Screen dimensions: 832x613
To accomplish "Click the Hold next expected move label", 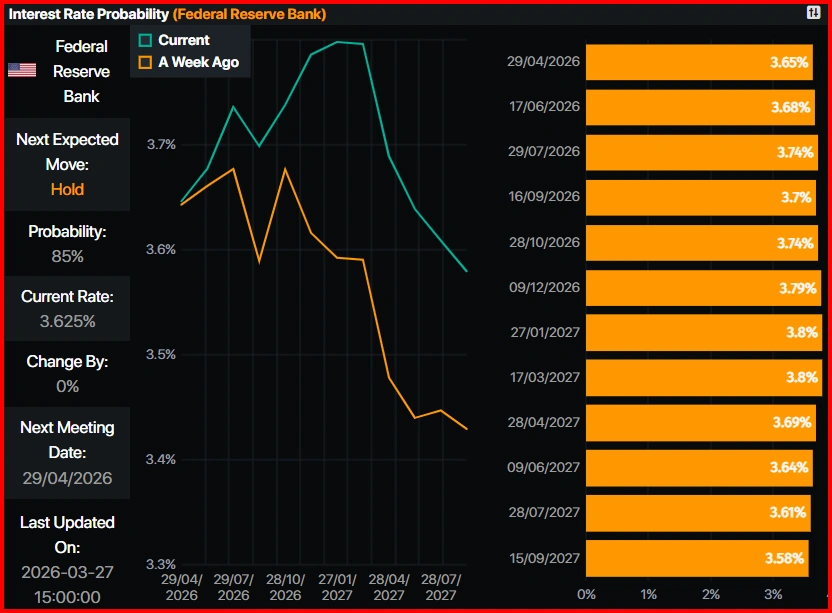I will (x=67, y=189).
